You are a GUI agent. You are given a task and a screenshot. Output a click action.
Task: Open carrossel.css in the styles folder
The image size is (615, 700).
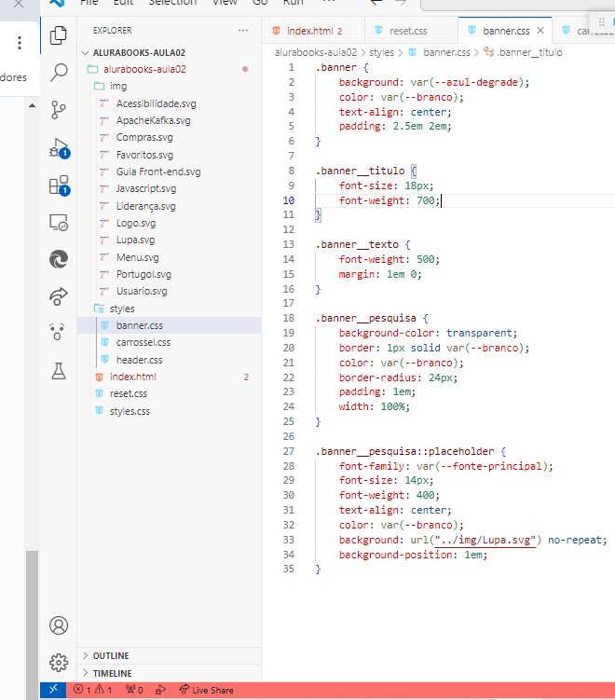(x=143, y=343)
